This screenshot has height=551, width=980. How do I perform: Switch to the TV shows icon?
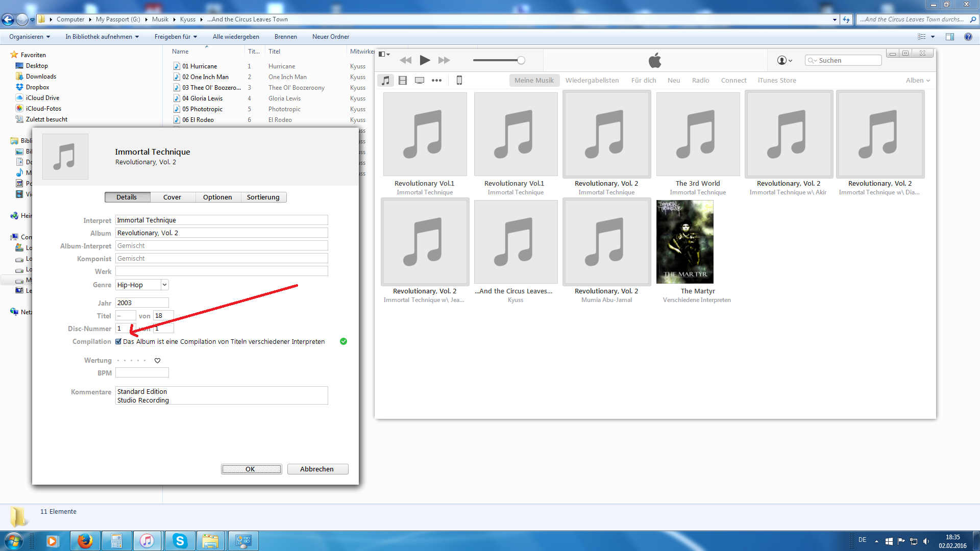[420, 80]
